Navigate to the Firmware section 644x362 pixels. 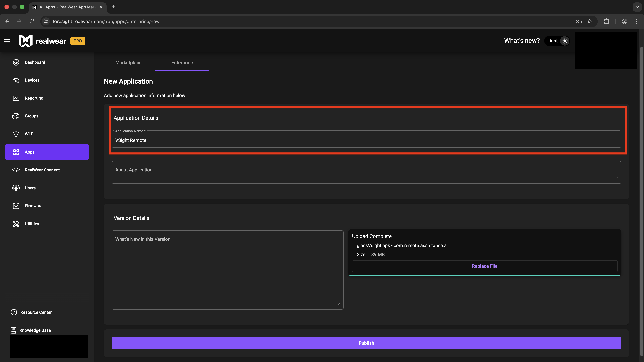(47, 206)
